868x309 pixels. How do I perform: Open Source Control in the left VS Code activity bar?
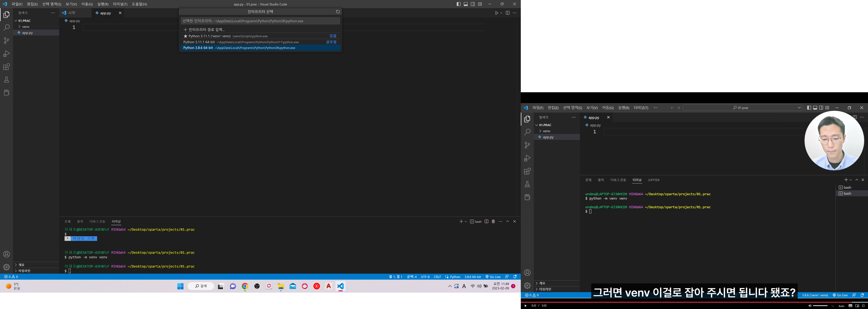(x=6, y=41)
